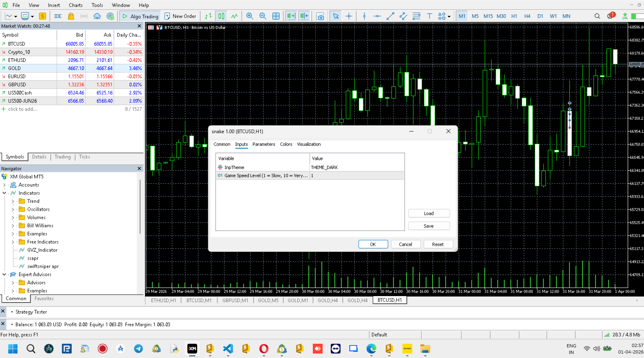
Task: Open the market shopping bag icon
Action: tap(71, 16)
